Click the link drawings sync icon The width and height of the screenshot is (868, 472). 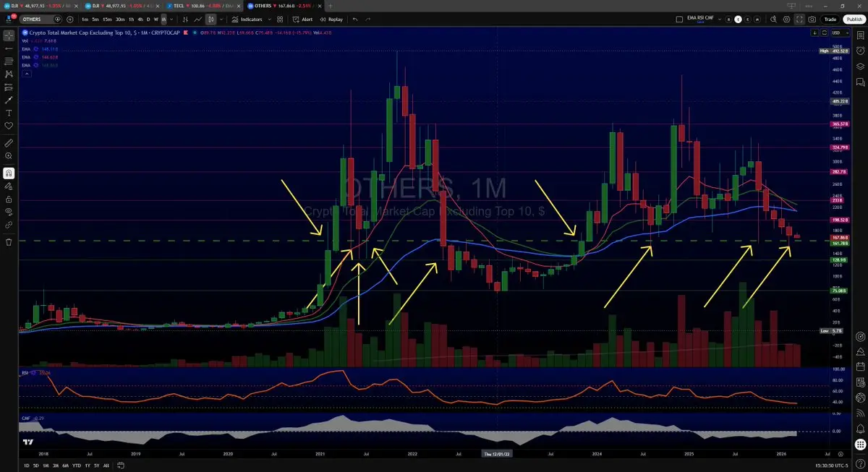tap(9, 225)
